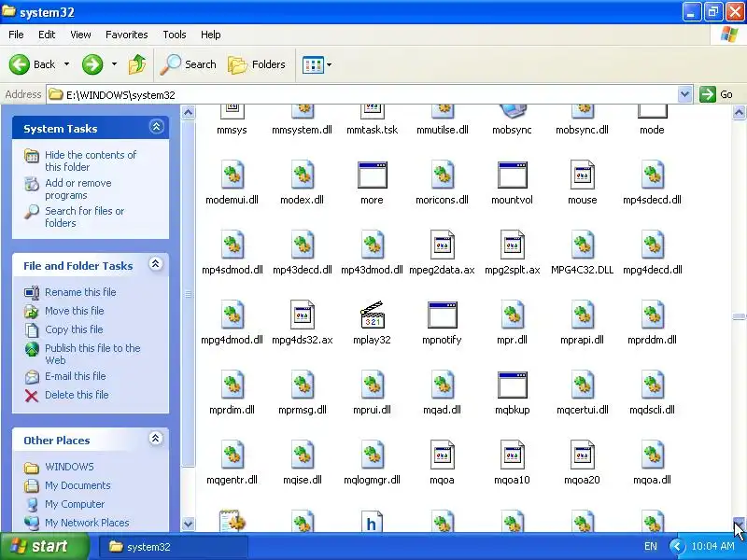Open WINDOWS in Other Places

(x=69, y=467)
